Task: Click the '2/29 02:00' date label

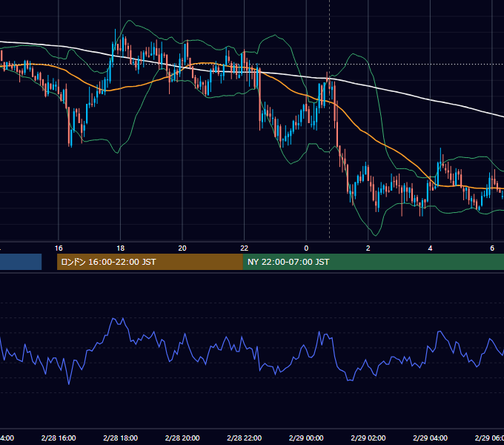Action: pyautogui.click(x=368, y=438)
